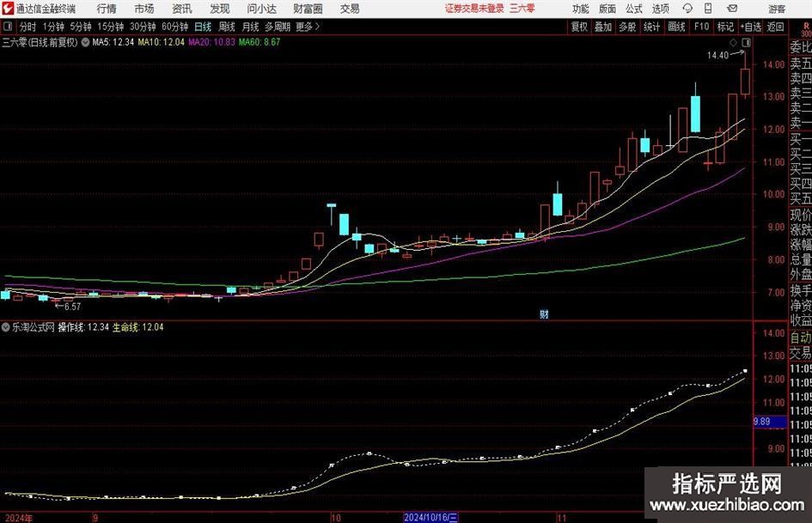Click the 通达信 red logo icon
812x523 pixels.
point(8,9)
